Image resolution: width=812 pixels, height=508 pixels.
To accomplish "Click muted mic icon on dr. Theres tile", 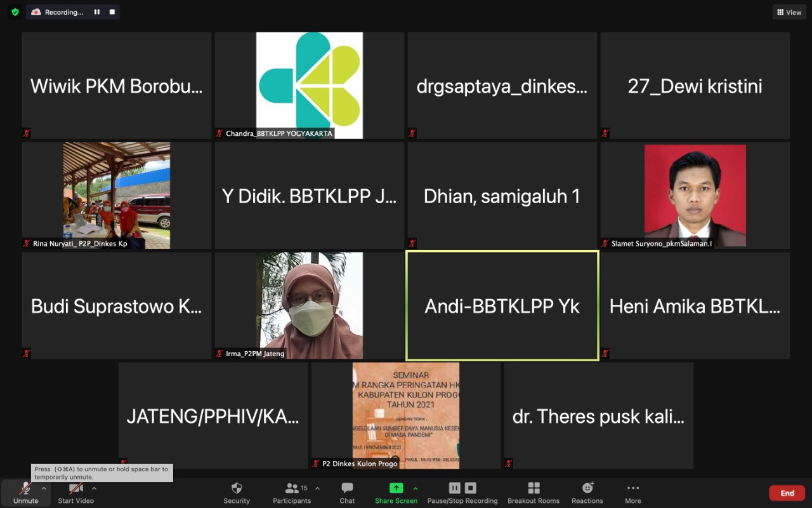I will [x=509, y=464].
